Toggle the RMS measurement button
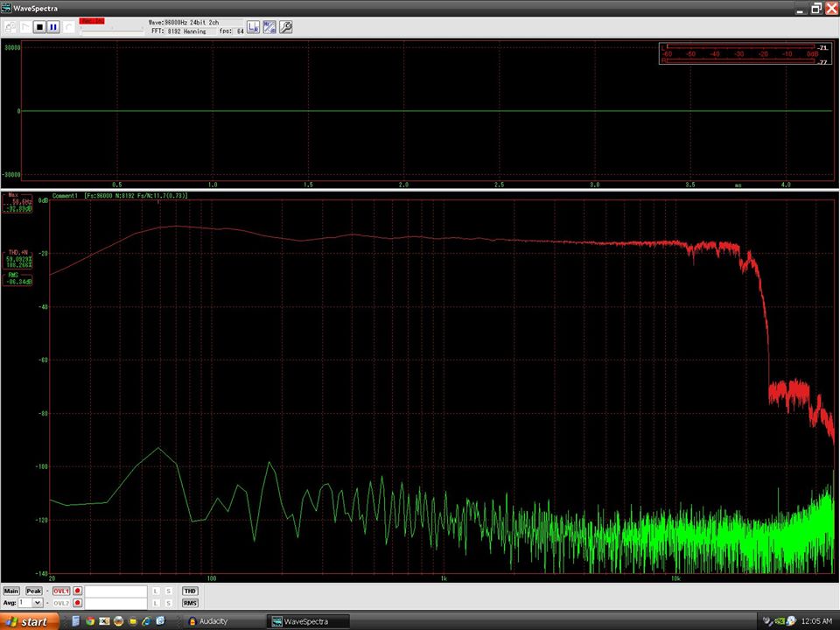This screenshot has width=840, height=630. (x=190, y=603)
